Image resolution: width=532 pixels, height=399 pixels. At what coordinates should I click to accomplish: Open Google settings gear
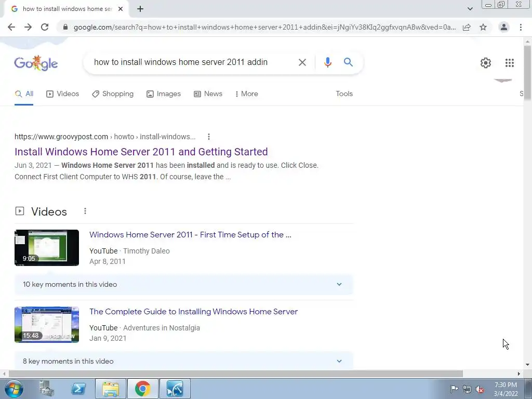pyautogui.click(x=486, y=63)
